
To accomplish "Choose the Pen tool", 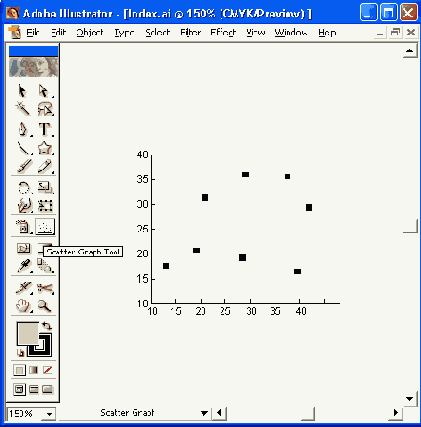I will pos(23,129).
